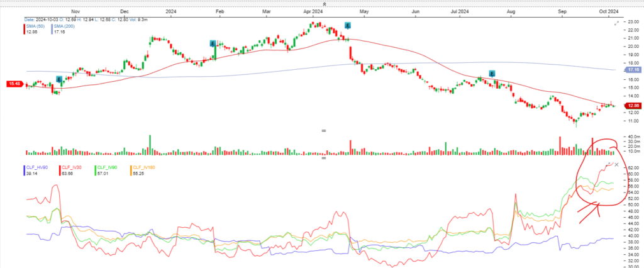The width and height of the screenshot is (644, 268).
Task: Click the CLF_IV180 value 55.25
Action: click(x=138, y=174)
